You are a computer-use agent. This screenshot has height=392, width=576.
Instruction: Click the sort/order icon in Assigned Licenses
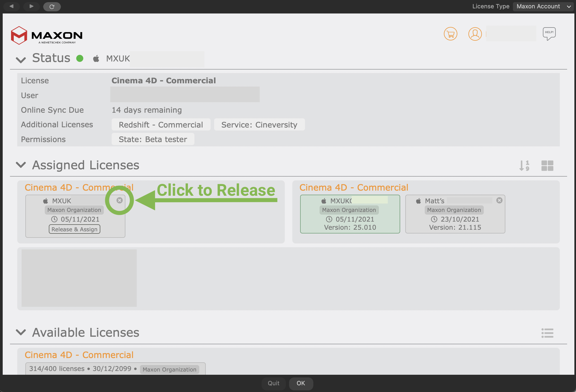coord(525,165)
